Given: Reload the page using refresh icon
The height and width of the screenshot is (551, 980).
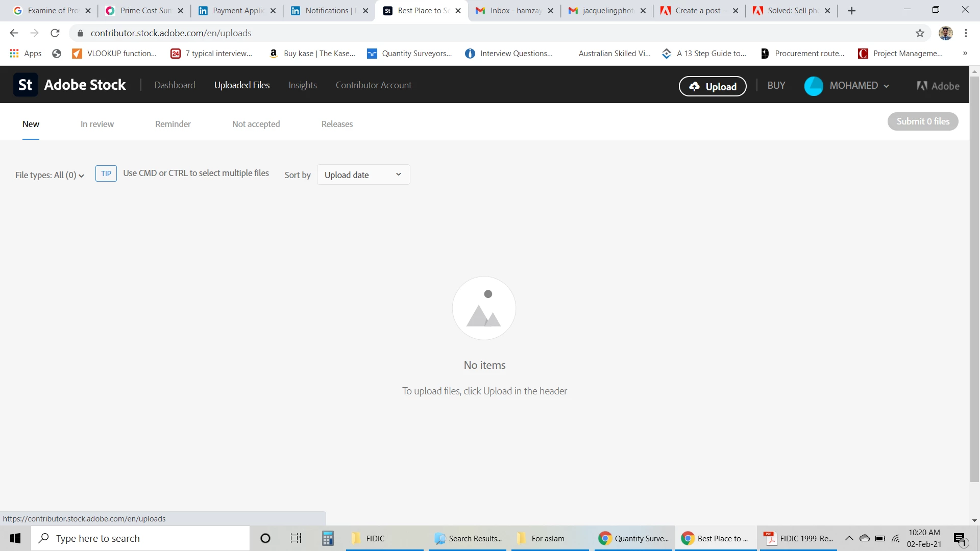Looking at the screenshot, I should (x=55, y=33).
